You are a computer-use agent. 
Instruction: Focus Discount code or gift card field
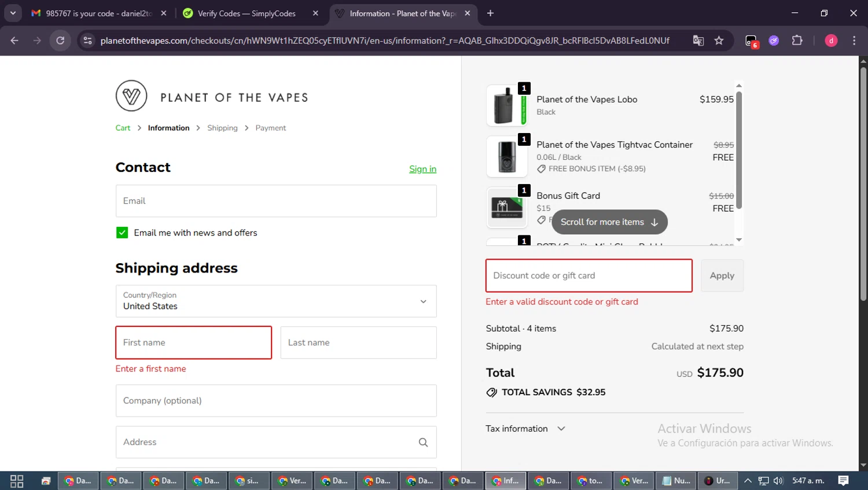point(589,275)
